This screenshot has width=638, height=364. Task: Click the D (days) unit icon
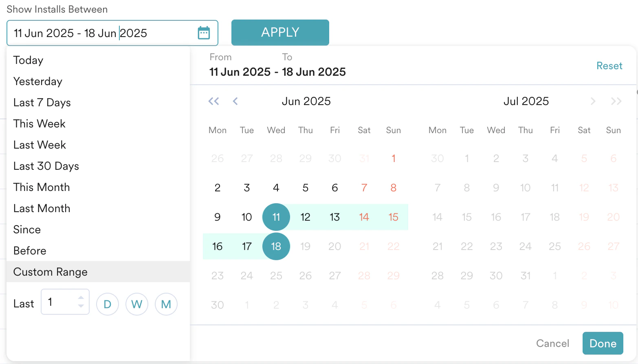(107, 304)
